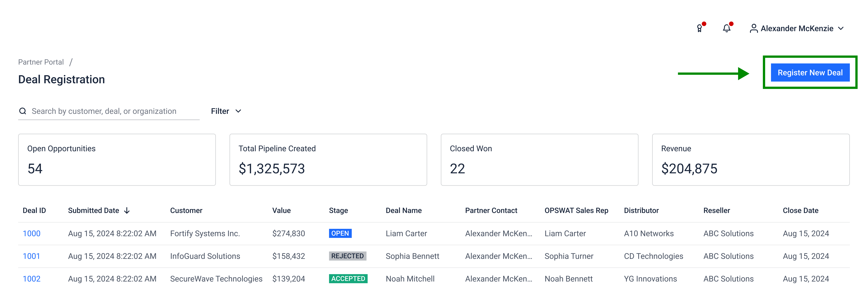This screenshot has height=290, width=868.
Task: Open the Partner Portal breadcrumb link
Action: point(41,62)
